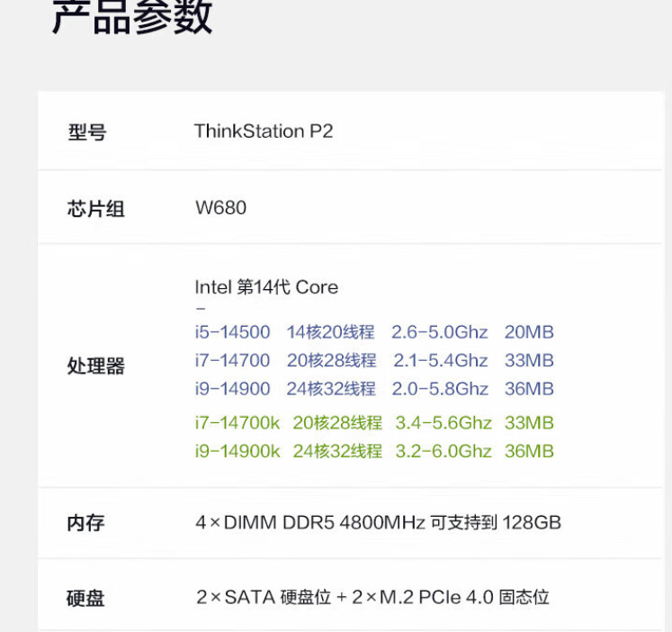The height and width of the screenshot is (632, 672).
Task: Click the 芯片组 row label
Action: [x=95, y=209]
